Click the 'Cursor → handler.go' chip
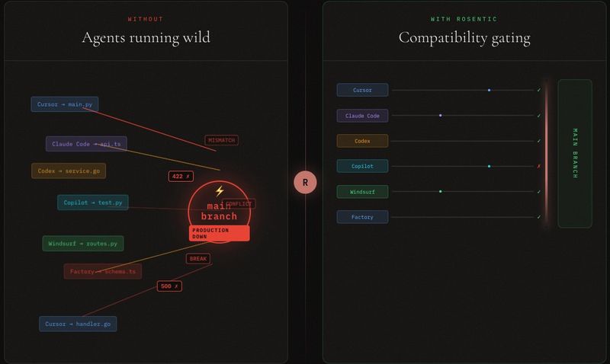This screenshot has width=610, height=364. 78,324
